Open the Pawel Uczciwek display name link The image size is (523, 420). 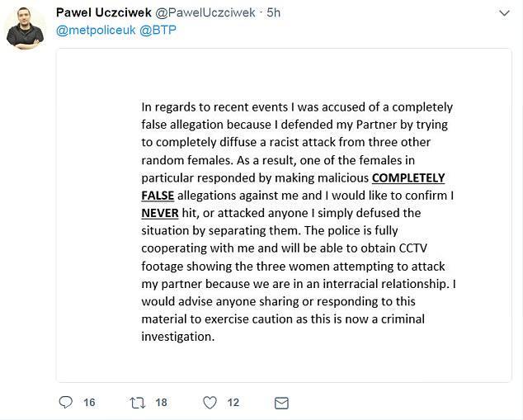pos(103,12)
